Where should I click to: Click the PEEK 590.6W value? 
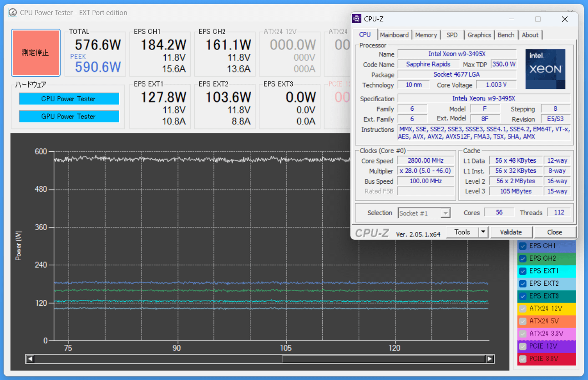coord(98,67)
